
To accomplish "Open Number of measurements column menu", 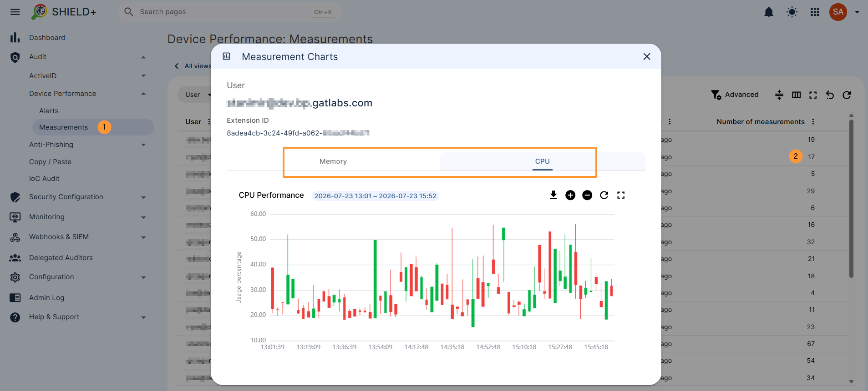I will coord(813,122).
